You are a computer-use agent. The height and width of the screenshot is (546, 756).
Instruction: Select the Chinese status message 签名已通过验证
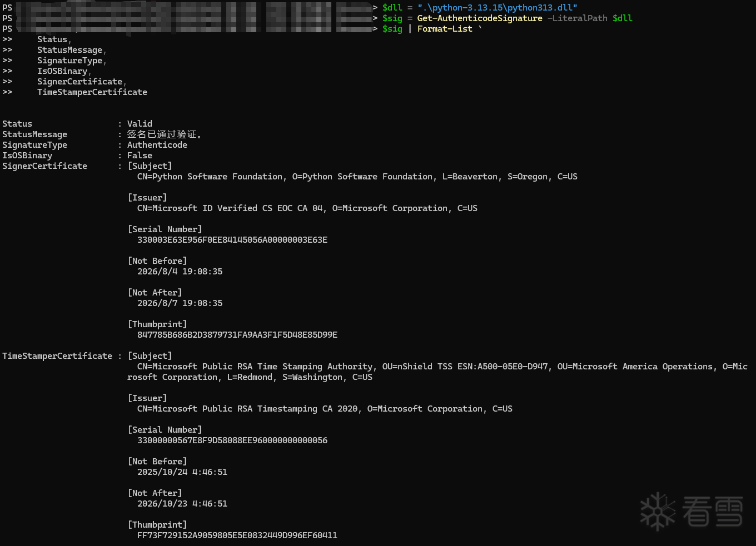tap(165, 134)
